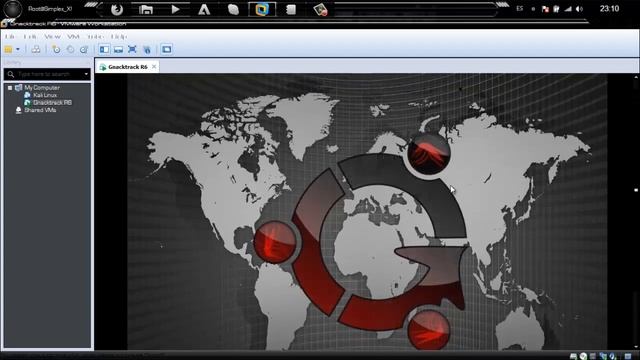The width and height of the screenshot is (640, 360).
Task: Launch the media player dock icon
Action: 175,9
